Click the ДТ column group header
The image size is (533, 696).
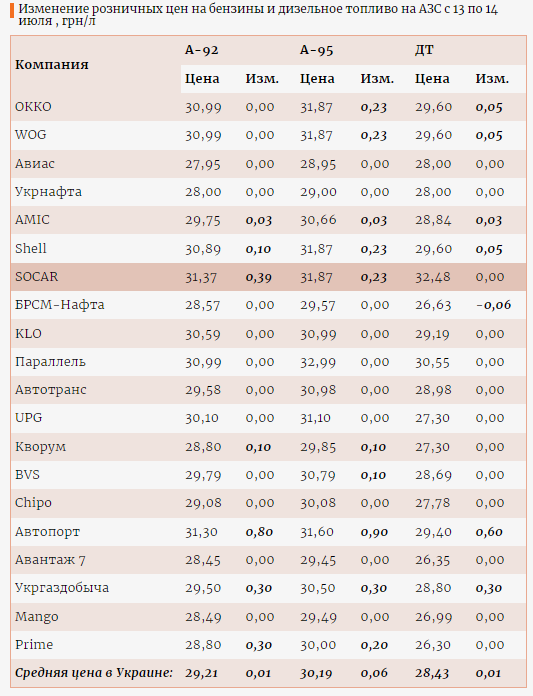point(424,50)
